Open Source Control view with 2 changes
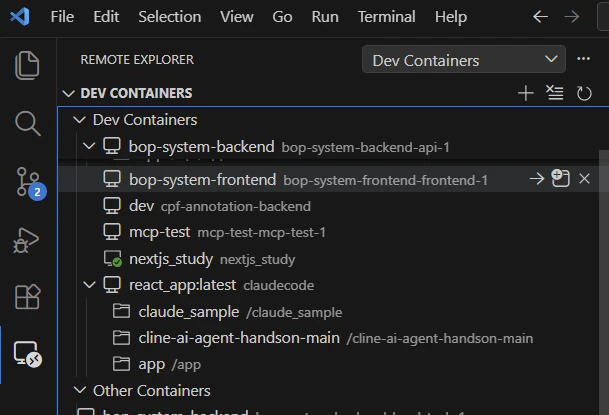 click(30, 183)
